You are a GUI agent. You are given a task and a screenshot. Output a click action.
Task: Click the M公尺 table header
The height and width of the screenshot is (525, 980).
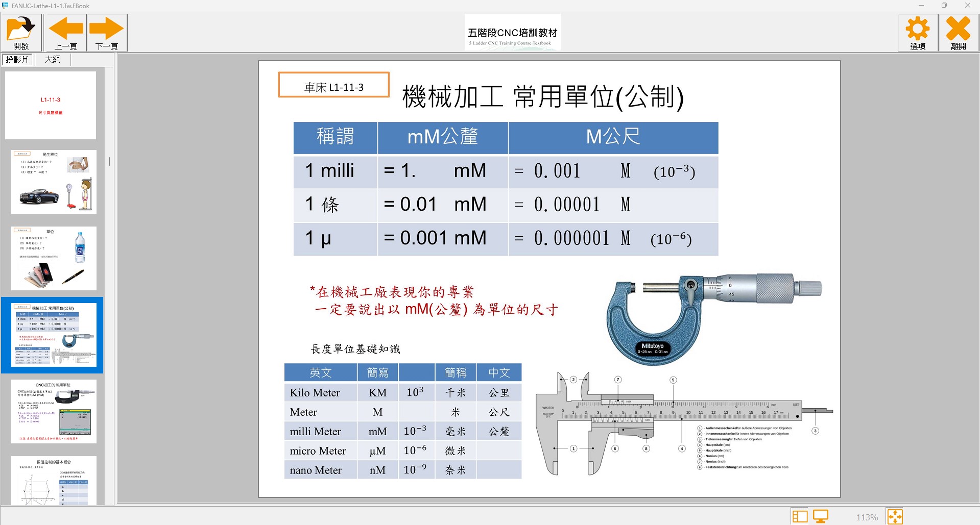tap(613, 137)
